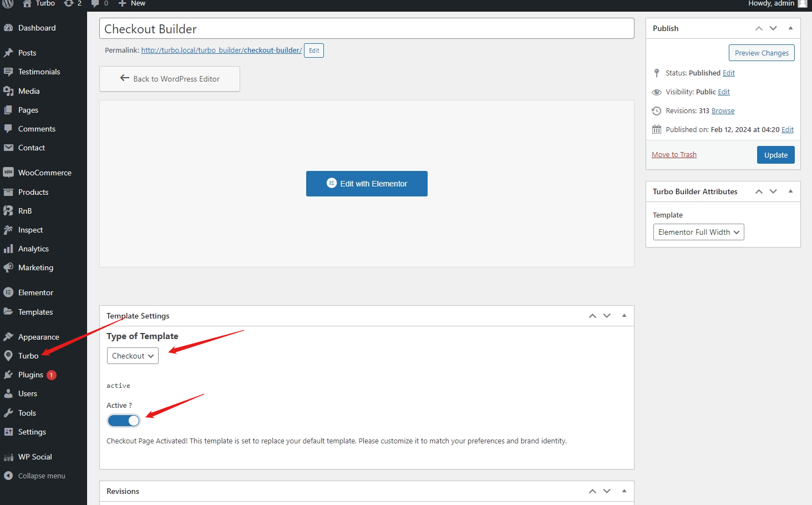
Task: Click the Media library icon
Action: coord(8,91)
